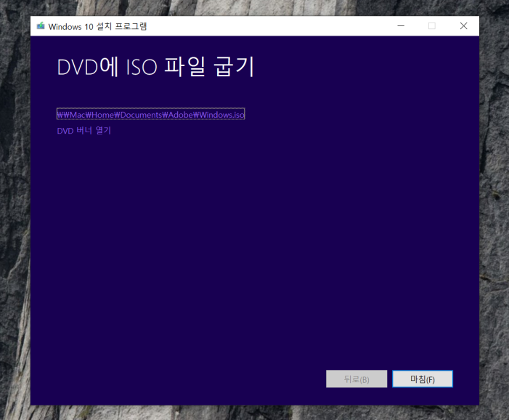The height and width of the screenshot is (420, 509).
Task: Click the 'DVD에 ISO 파일 굽기' heading
Action: pos(155,67)
